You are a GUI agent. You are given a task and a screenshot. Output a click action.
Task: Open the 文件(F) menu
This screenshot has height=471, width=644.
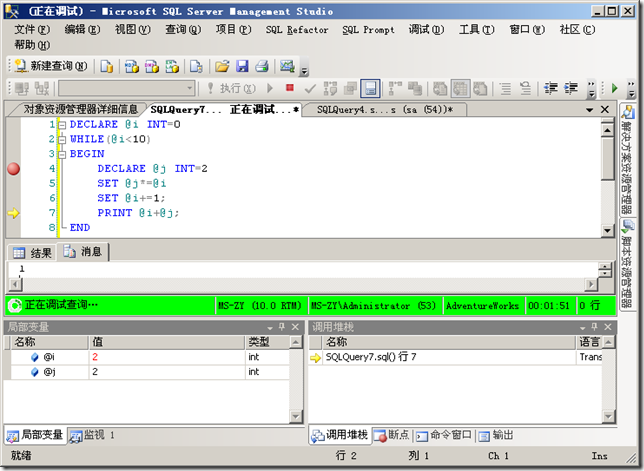coord(32,30)
